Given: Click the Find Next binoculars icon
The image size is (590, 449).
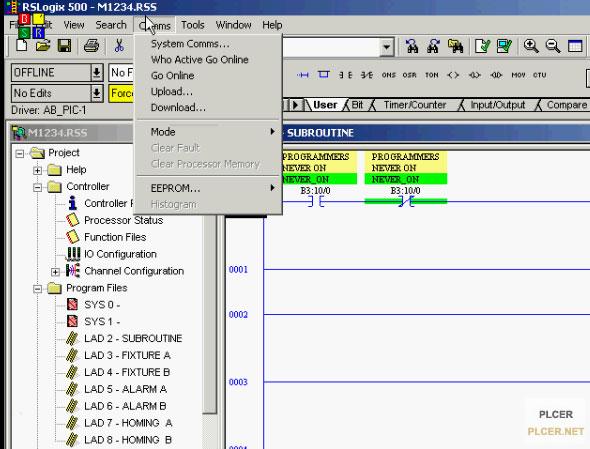Looking at the screenshot, I should (433, 46).
